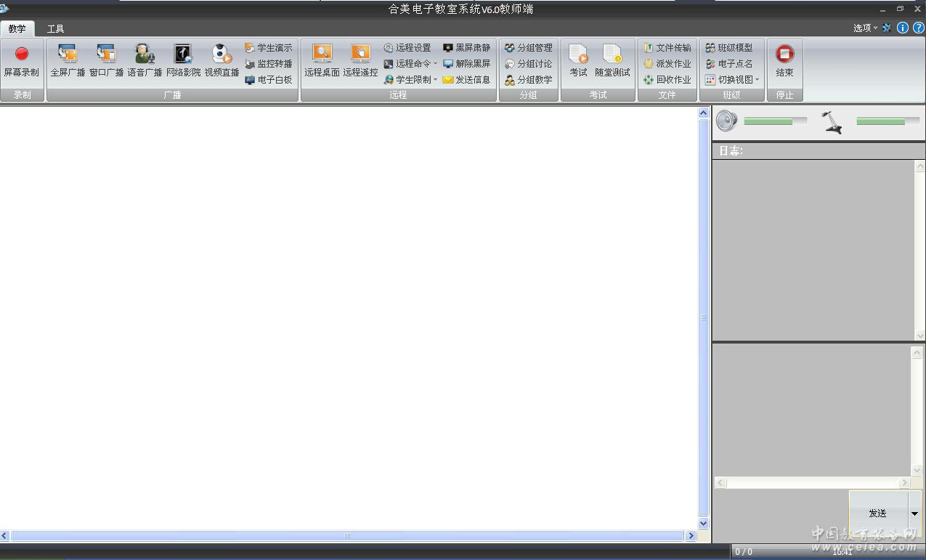Switch to the 工具 tab
The height and width of the screenshot is (560, 926).
point(55,29)
